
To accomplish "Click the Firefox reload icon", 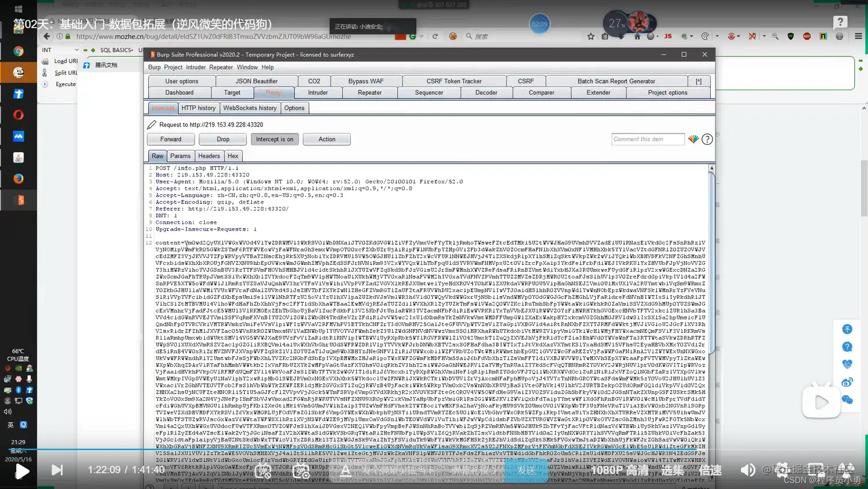I will click(x=435, y=36).
